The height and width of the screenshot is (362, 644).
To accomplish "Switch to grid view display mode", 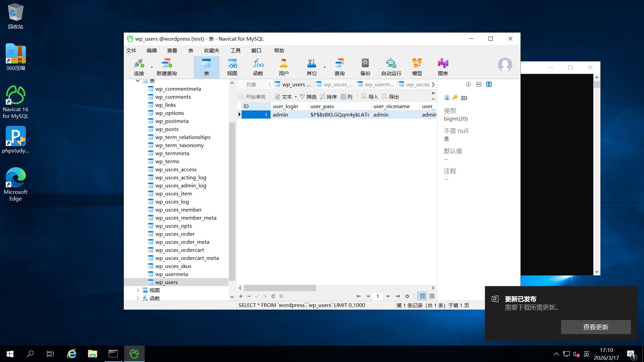I will [422, 296].
